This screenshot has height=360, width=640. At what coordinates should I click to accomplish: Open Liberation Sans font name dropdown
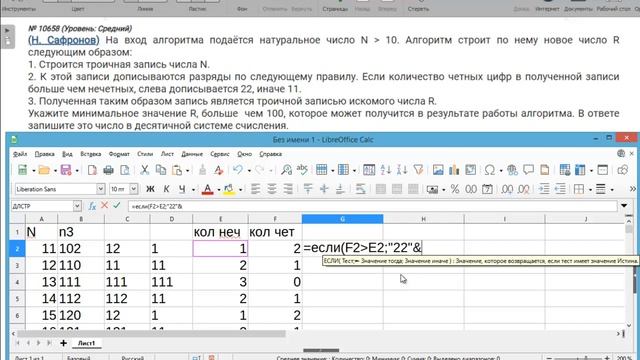point(100,189)
